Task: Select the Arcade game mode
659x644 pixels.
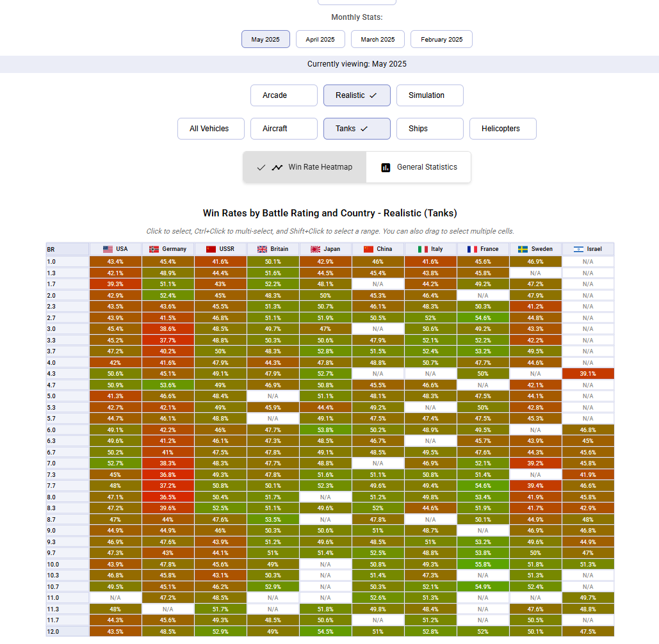Action: pyautogui.click(x=284, y=95)
